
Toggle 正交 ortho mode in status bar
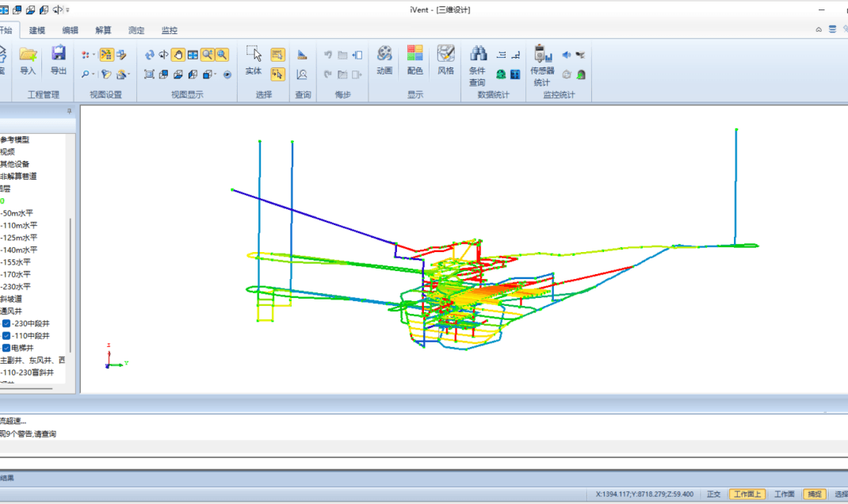point(714,494)
